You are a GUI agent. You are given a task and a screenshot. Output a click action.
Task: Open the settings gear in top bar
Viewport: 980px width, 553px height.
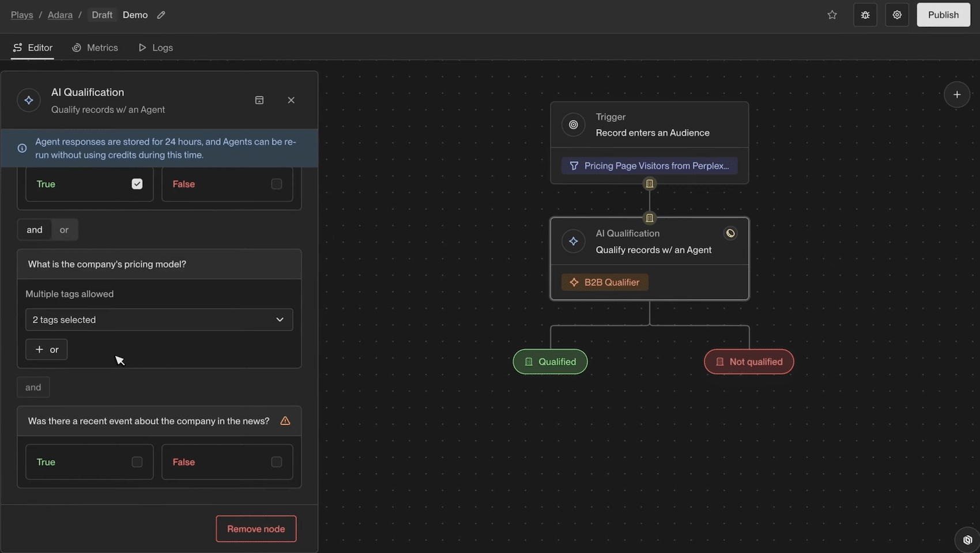(x=897, y=15)
